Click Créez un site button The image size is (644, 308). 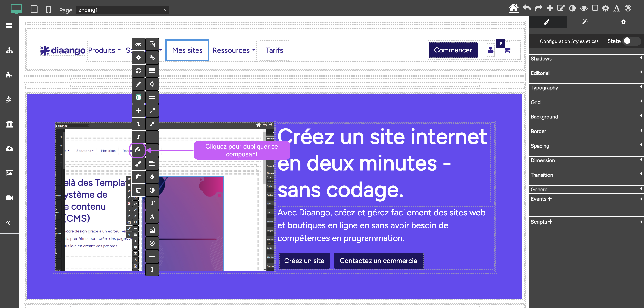[304, 261]
